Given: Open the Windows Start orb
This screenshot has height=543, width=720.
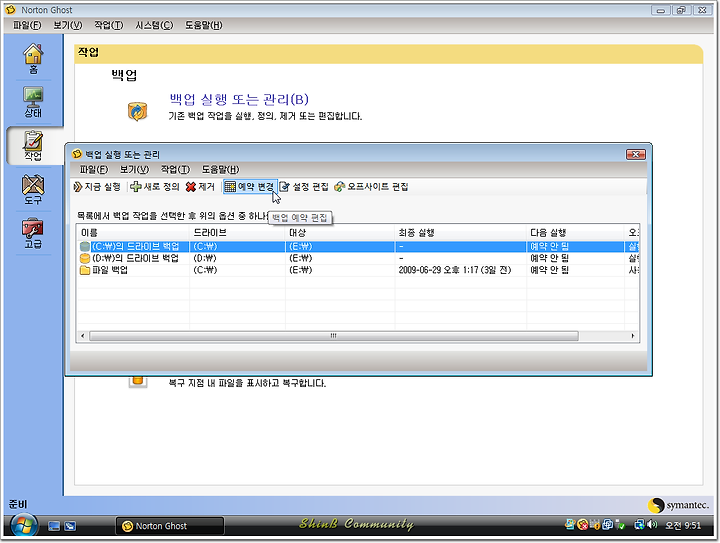Looking at the screenshot, I should pyautogui.click(x=24, y=526).
